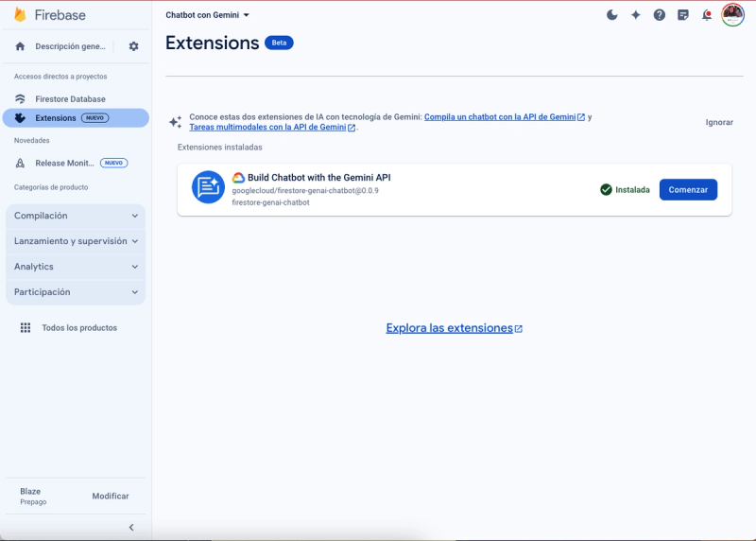Click the Extensions puzzle icon in sidebar
Screen dimensions: 756x541
point(20,118)
